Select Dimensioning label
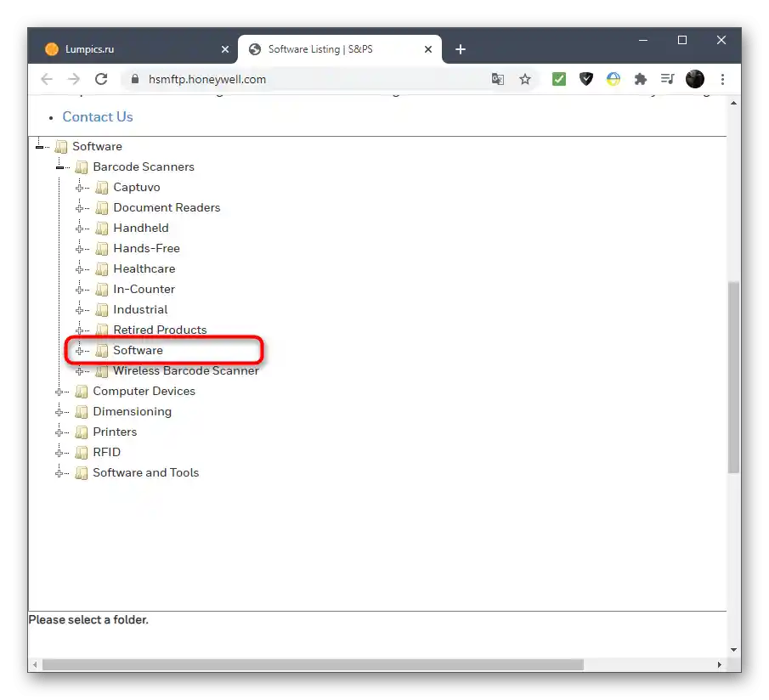 [133, 411]
